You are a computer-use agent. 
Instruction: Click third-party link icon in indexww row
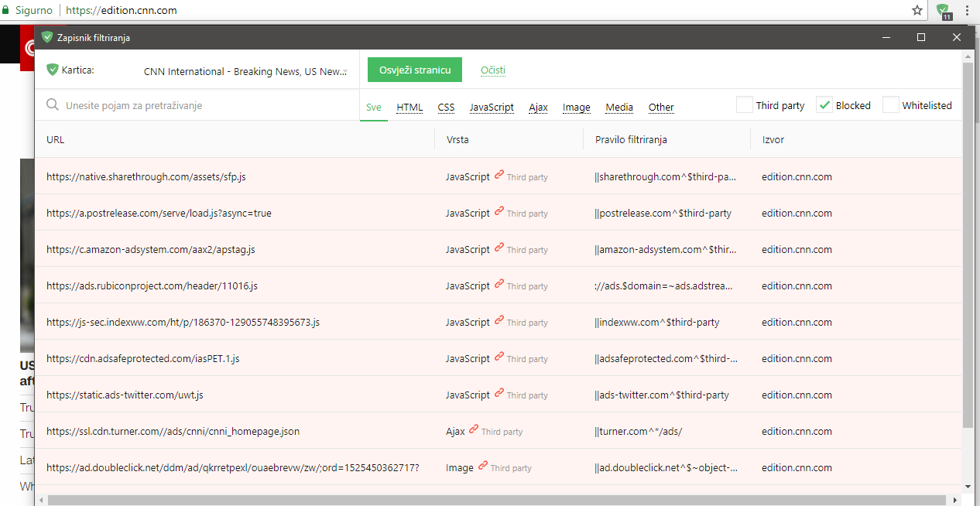coord(499,321)
